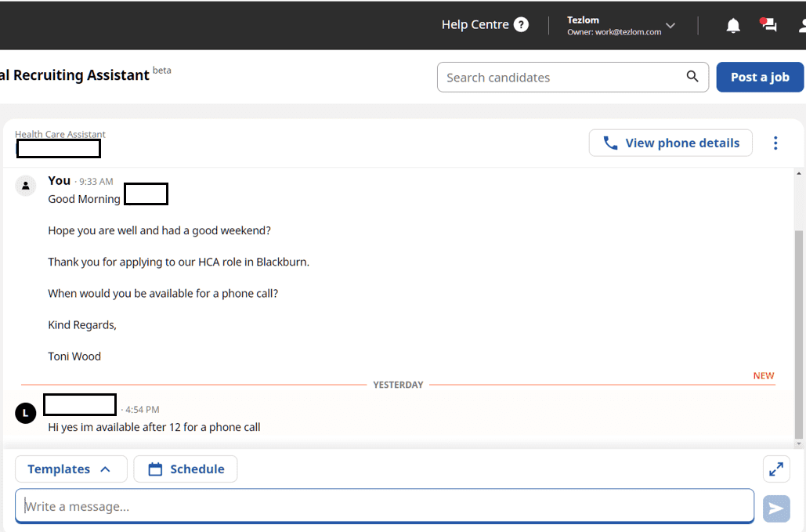Open the user profile icon
The image size is (806, 532).
[802, 25]
